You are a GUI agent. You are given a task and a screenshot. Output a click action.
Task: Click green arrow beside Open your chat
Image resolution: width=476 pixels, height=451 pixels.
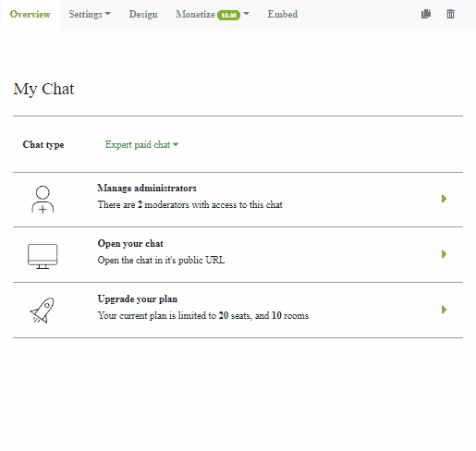[444, 254]
